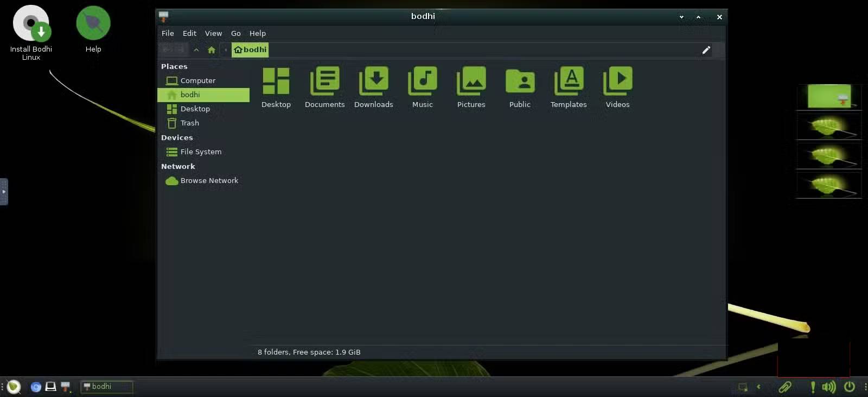Expand path bar's left scroll arrow

click(x=226, y=50)
